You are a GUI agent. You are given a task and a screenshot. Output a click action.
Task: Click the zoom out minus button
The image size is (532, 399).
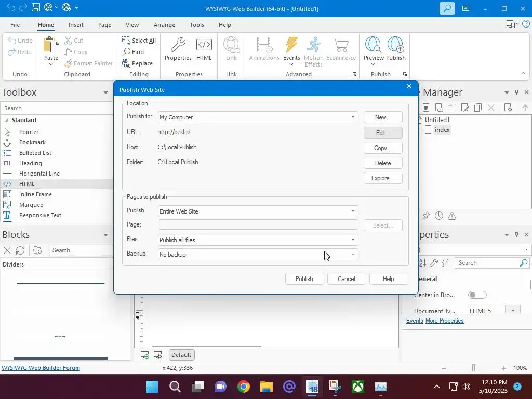444,368
